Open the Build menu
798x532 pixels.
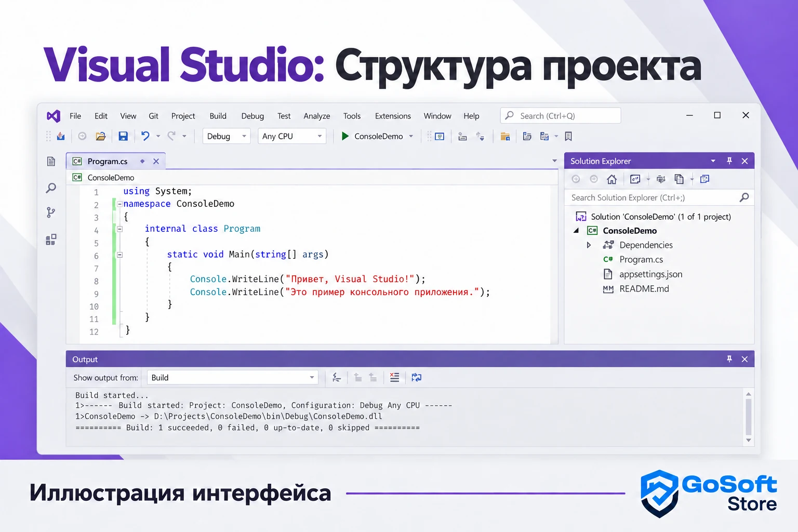(218, 116)
